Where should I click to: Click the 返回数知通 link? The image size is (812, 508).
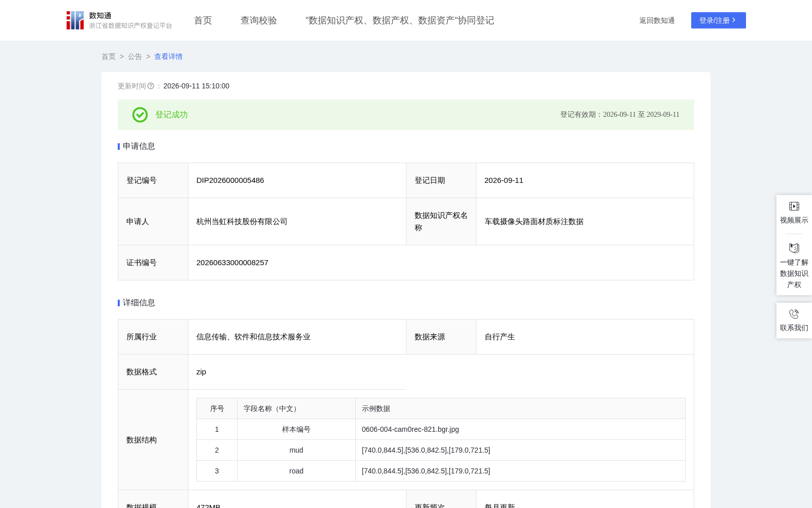click(x=657, y=20)
